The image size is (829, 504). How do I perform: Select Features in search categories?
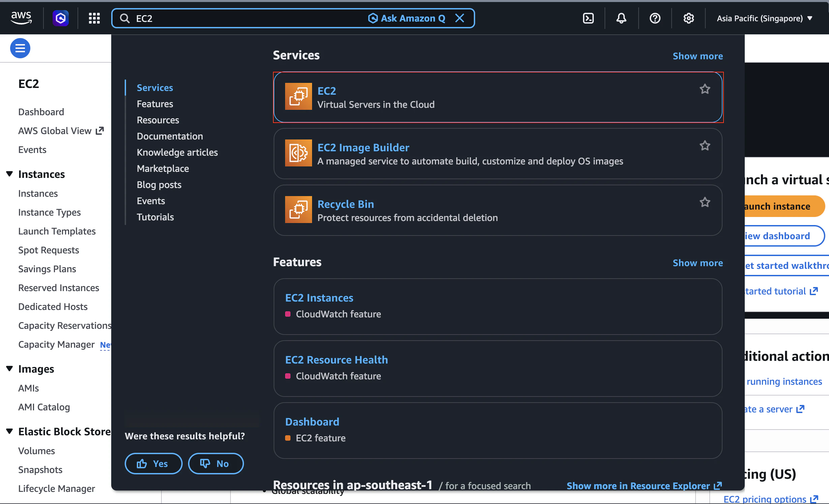(x=155, y=104)
